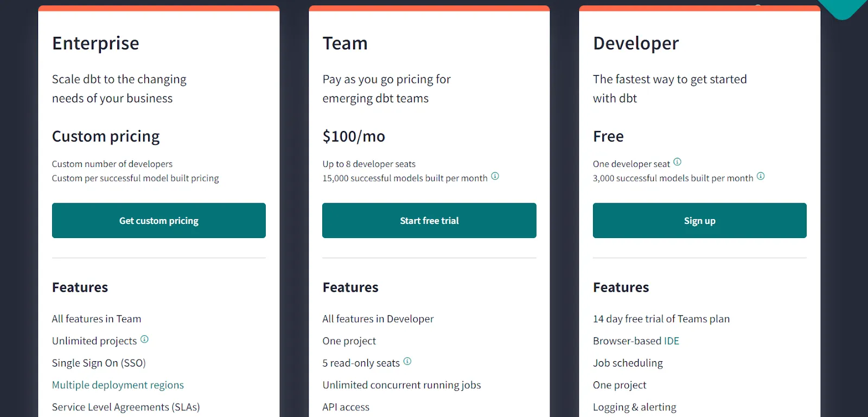Click 'Up to 8 developer seats' text
The height and width of the screenshot is (417, 868).
[x=369, y=164]
